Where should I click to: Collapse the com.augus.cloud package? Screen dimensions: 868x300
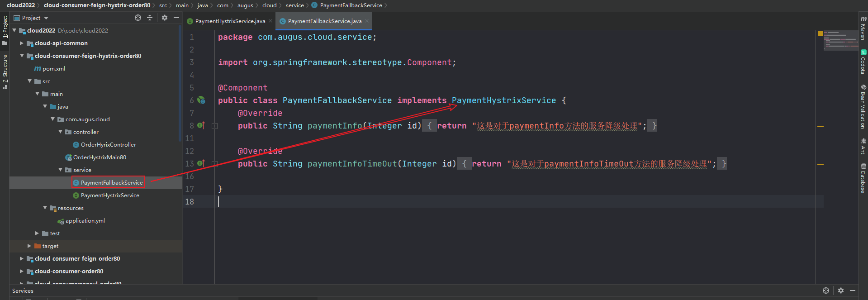click(53, 119)
